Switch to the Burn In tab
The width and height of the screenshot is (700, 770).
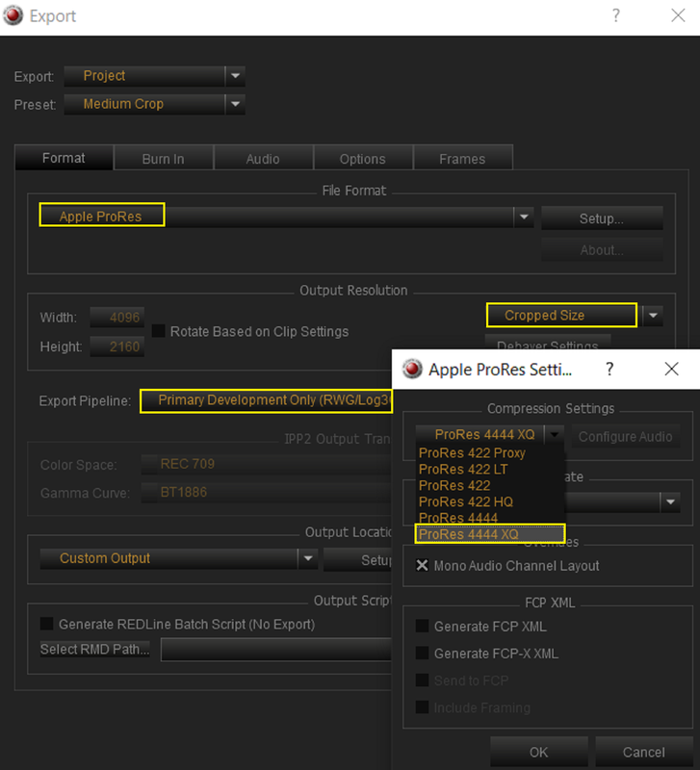[163, 159]
